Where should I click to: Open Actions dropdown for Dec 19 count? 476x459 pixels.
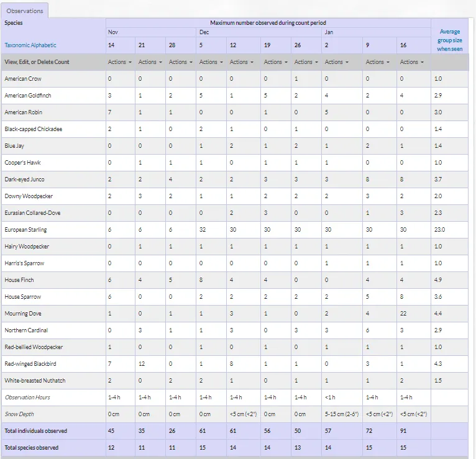point(276,62)
